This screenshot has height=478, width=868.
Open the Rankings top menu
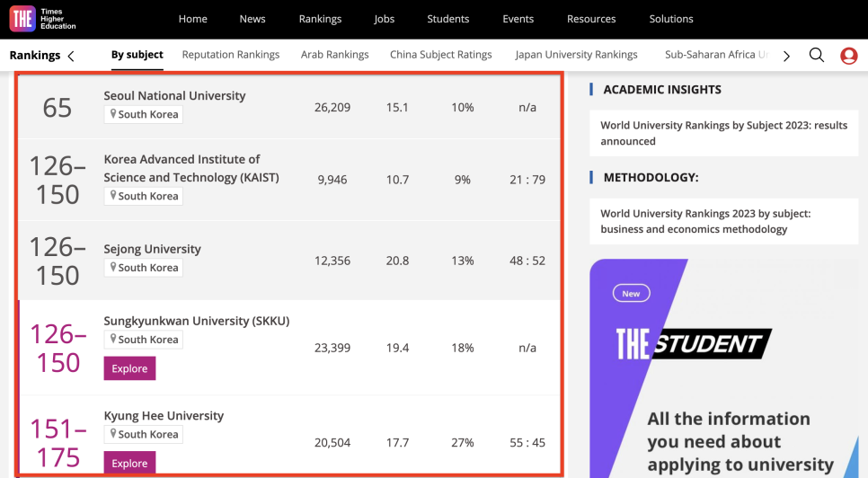coord(320,19)
